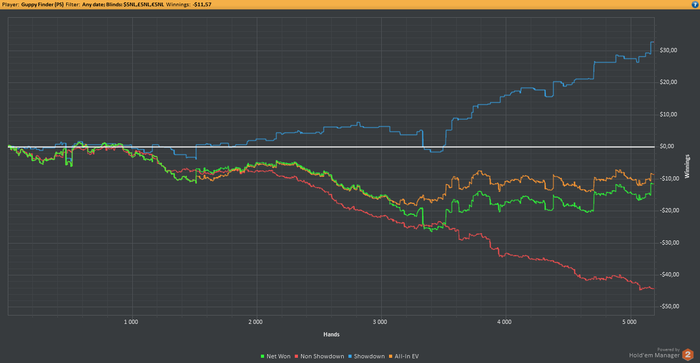
Task: Click the 4 000 hands axis label
Action: click(504, 322)
